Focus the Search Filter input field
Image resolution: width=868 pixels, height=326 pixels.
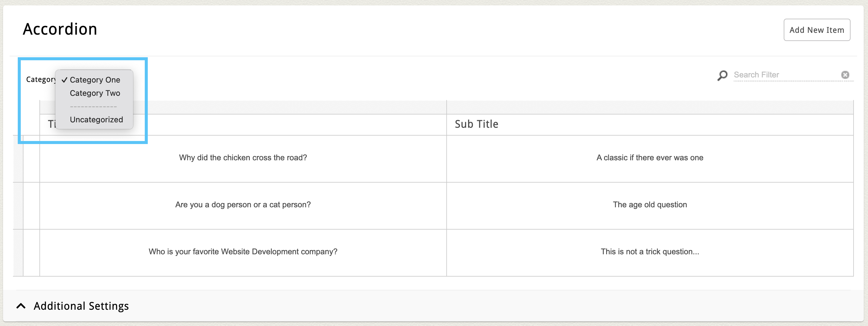(x=785, y=75)
